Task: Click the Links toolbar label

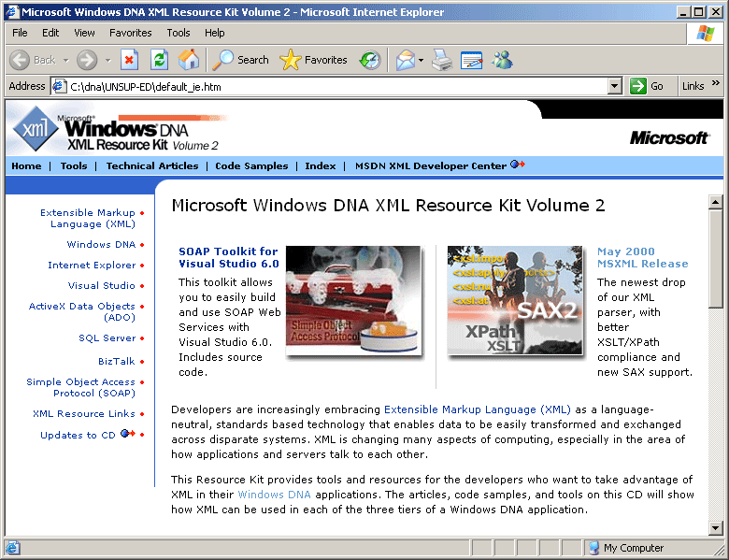Action: 693,86
